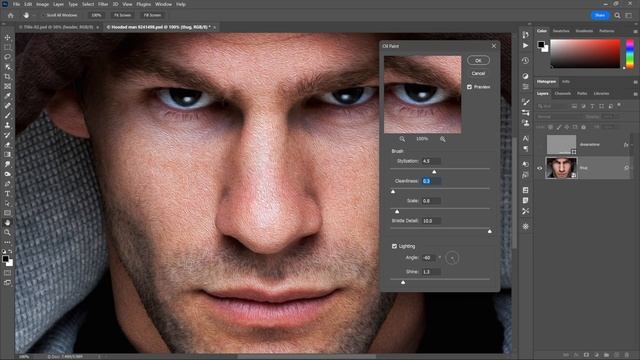640x360 pixels.
Task: Open the Filter menu
Action: pos(103,4)
